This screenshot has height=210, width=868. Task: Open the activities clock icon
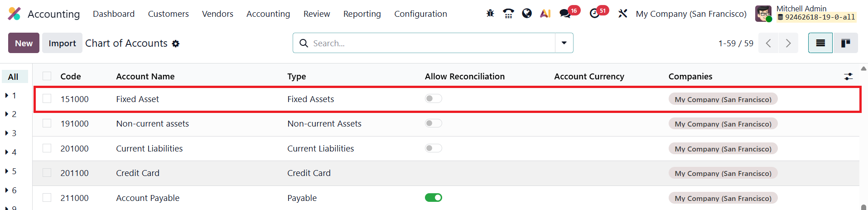pyautogui.click(x=595, y=14)
